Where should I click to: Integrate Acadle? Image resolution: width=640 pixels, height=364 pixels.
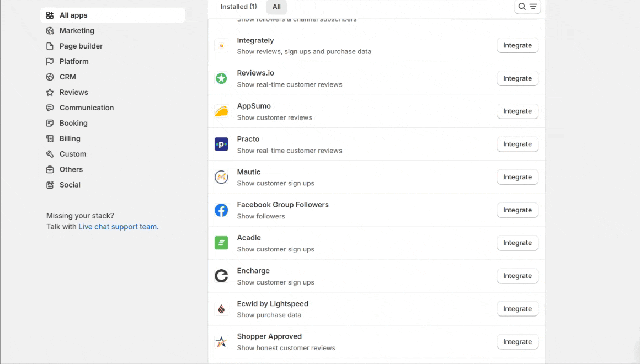point(517,243)
